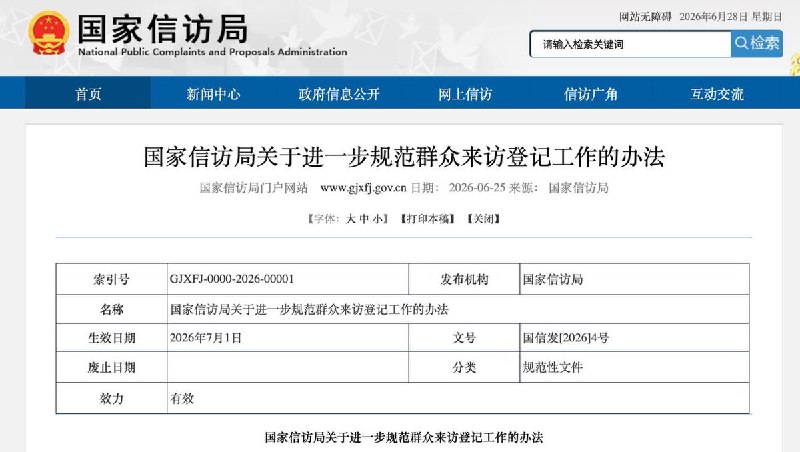Image resolution: width=800 pixels, height=452 pixels.
Task: Open the 信访广角 nav tab
Action: [591, 94]
